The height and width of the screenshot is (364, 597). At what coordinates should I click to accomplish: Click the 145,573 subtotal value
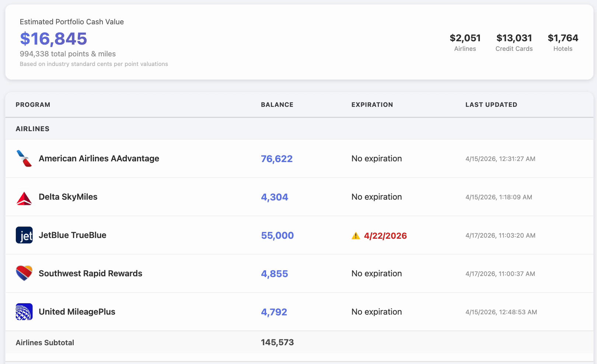(x=277, y=342)
